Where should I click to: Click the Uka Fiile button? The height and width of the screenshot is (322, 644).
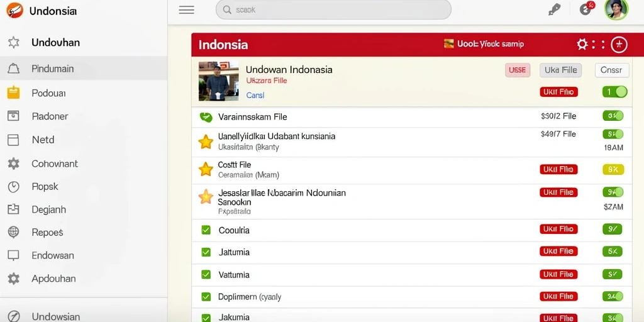coord(560,70)
